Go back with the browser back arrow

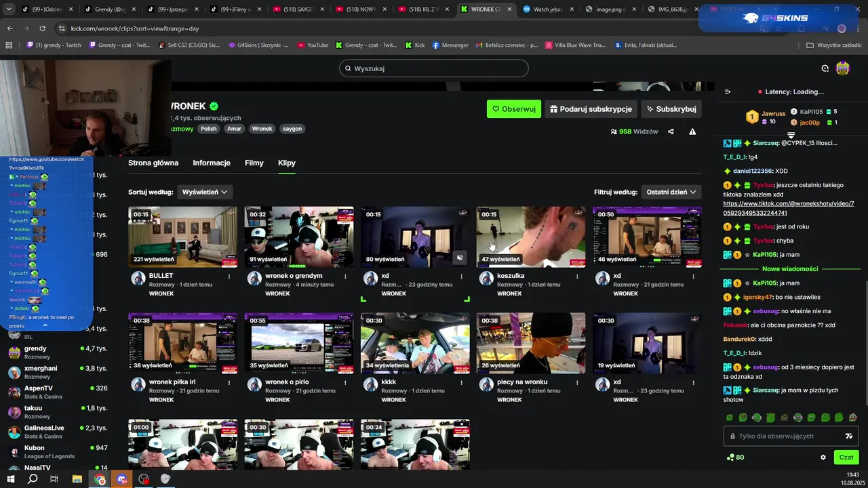click(9, 28)
